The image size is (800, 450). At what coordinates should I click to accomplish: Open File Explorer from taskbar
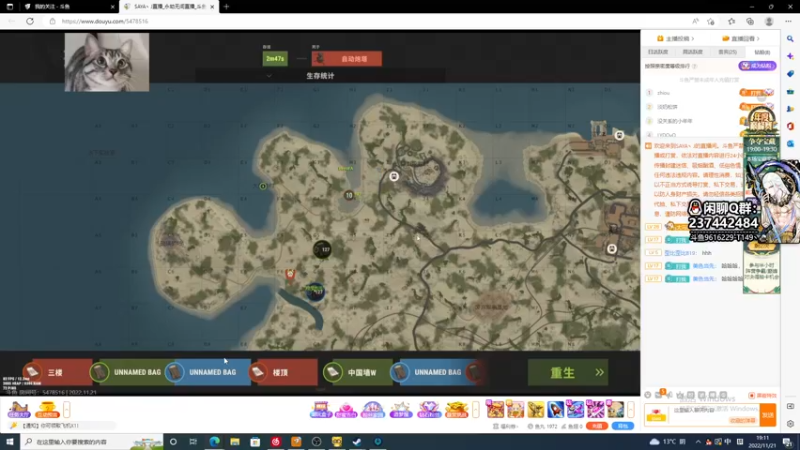(235, 442)
